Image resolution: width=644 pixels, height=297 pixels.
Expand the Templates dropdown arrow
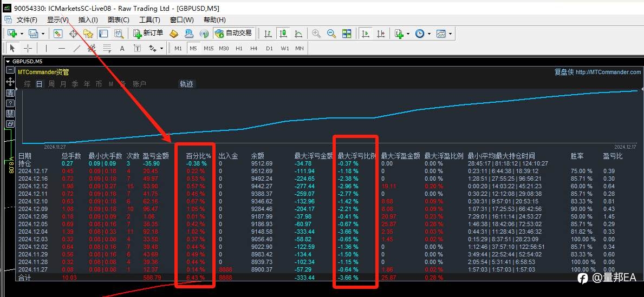coord(451,34)
